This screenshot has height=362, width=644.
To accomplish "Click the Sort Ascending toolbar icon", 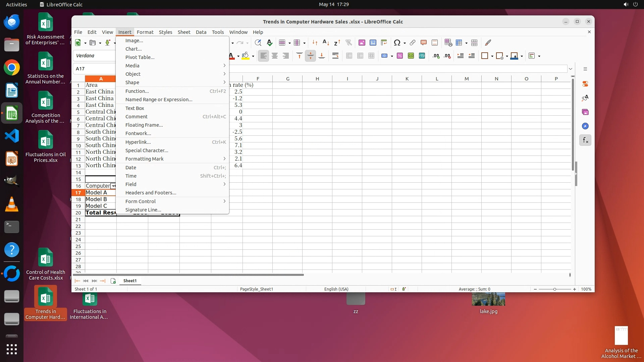I will [326, 43].
